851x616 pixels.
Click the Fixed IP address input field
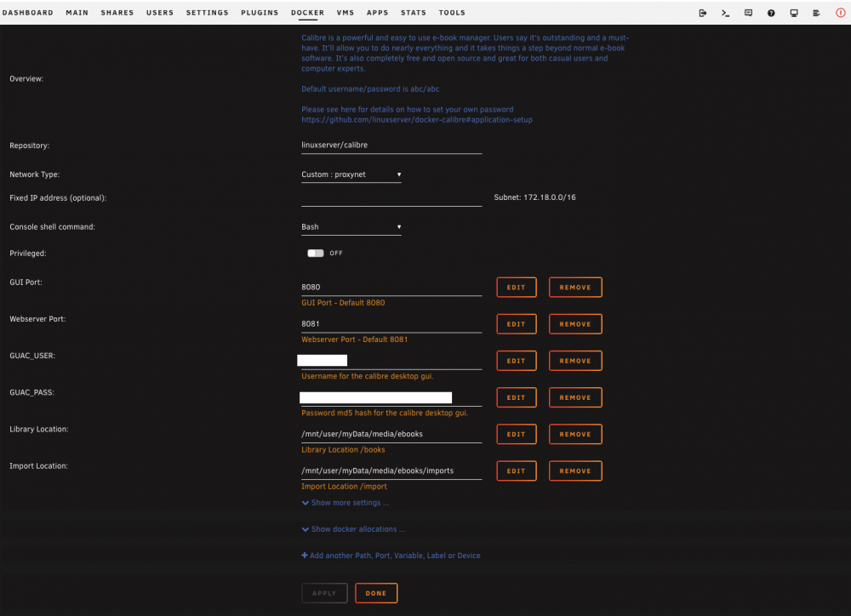391,198
